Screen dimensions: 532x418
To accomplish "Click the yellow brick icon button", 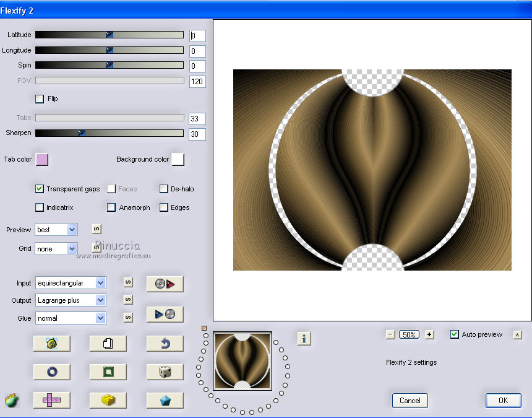I will click(108, 400).
